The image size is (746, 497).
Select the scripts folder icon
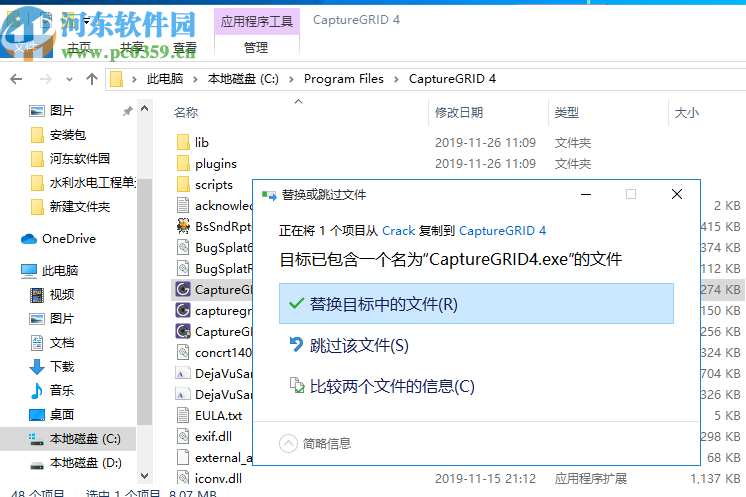pyautogui.click(x=183, y=184)
